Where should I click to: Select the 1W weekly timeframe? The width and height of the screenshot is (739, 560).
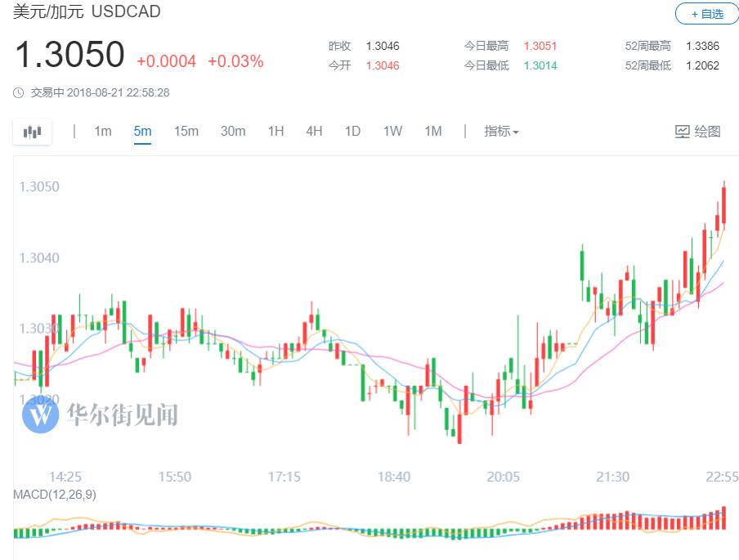[392, 132]
